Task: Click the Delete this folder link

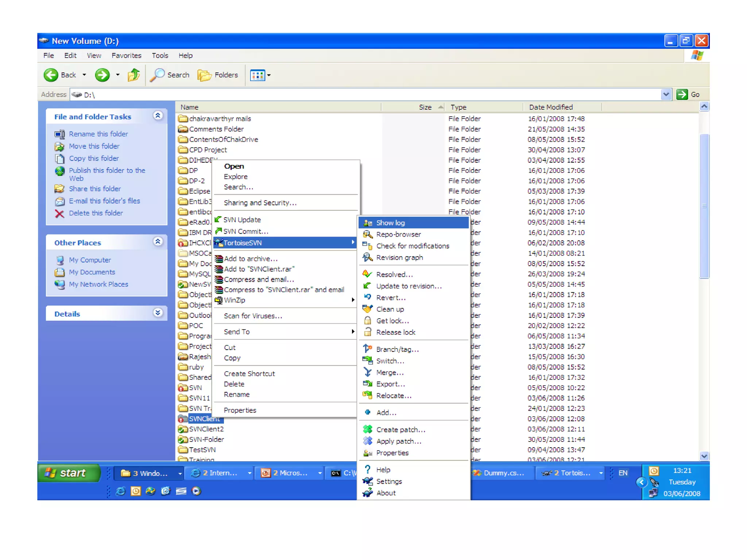Action: 96,213
